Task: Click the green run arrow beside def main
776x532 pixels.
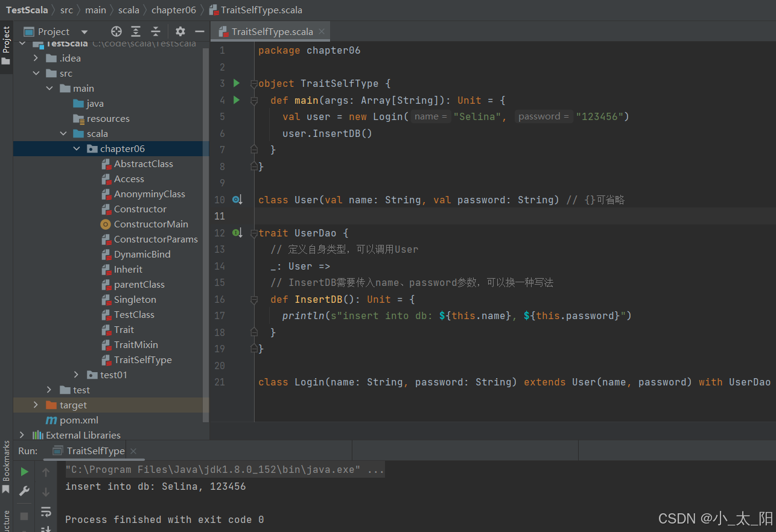Action: 237,100
